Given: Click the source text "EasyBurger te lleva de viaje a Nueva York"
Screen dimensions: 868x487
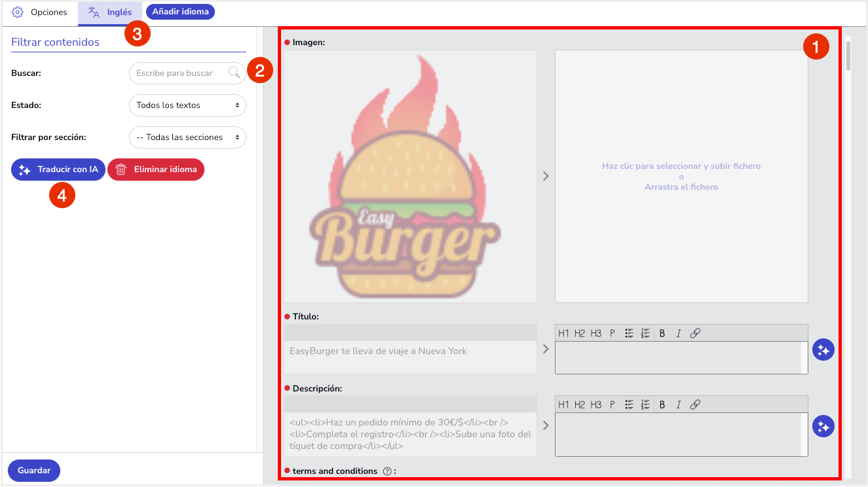Looking at the screenshot, I should (378, 351).
